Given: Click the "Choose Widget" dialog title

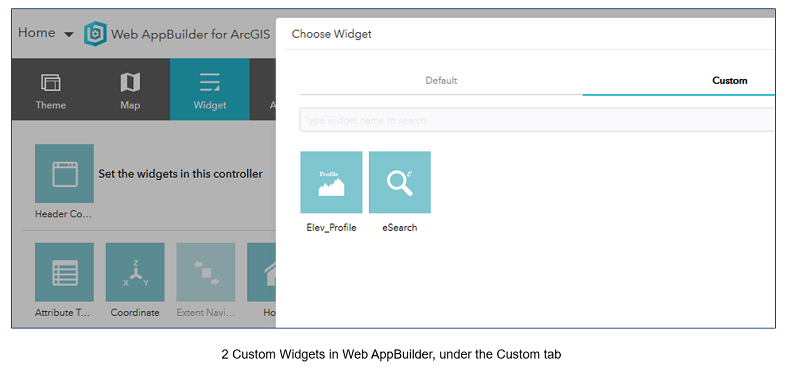Looking at the screenshot, I should (x=332, y=34).
